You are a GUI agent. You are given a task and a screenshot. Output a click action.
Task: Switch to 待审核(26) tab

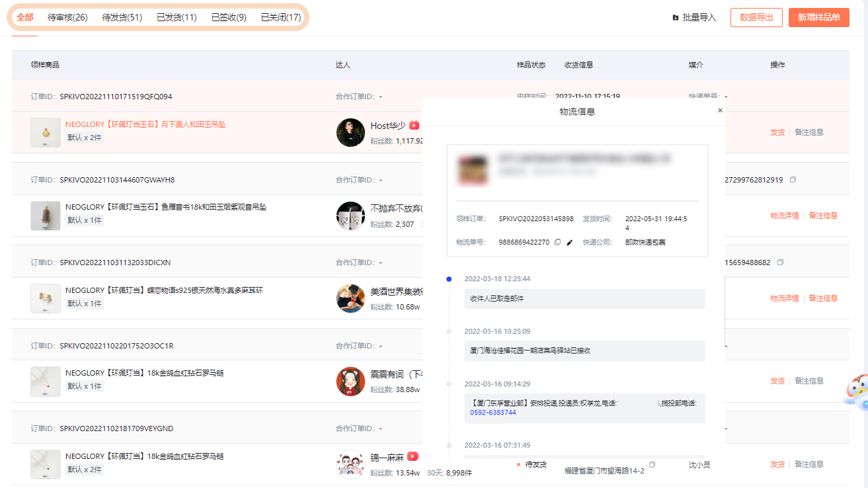(x=67, y=18)
